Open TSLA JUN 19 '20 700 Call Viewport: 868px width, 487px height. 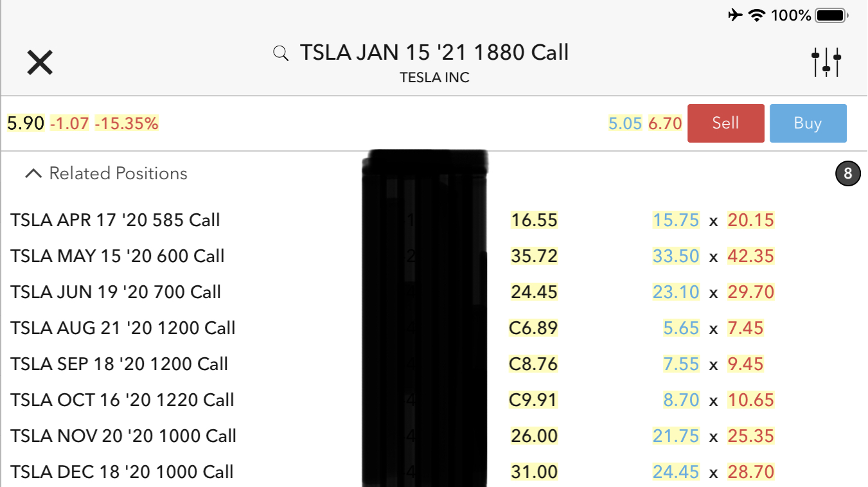point(116,292)
